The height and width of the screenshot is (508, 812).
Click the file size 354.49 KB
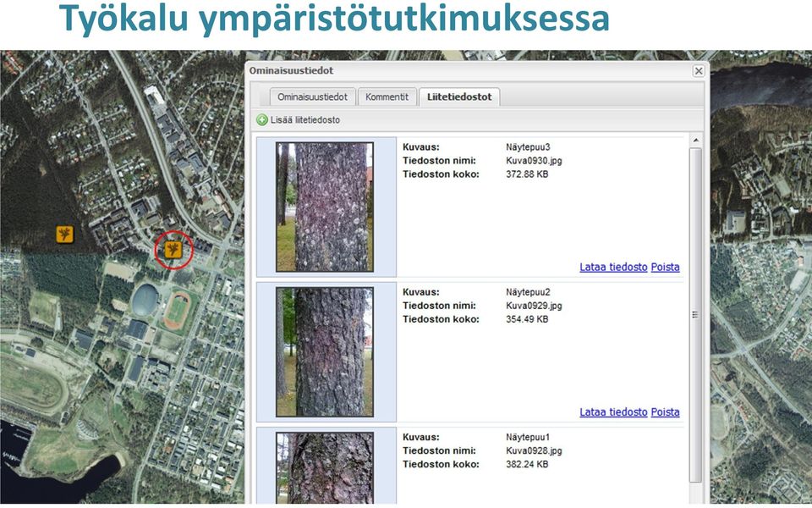[527, 319]
